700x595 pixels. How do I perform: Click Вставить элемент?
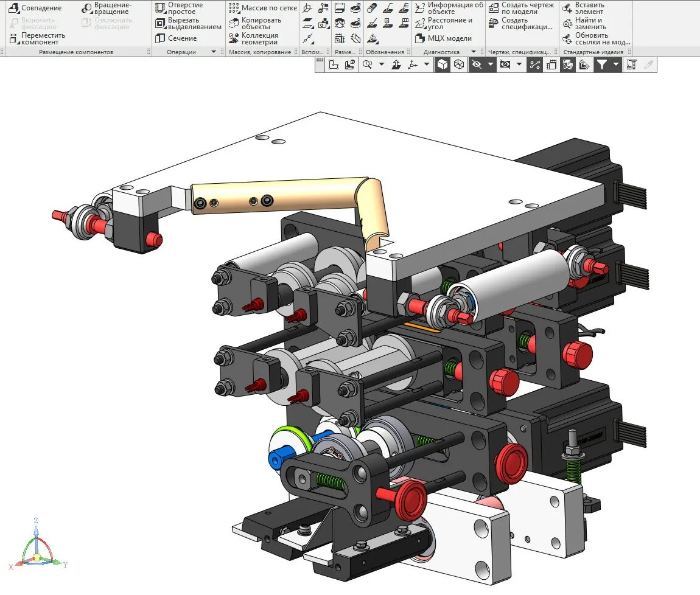click(583, 8)
